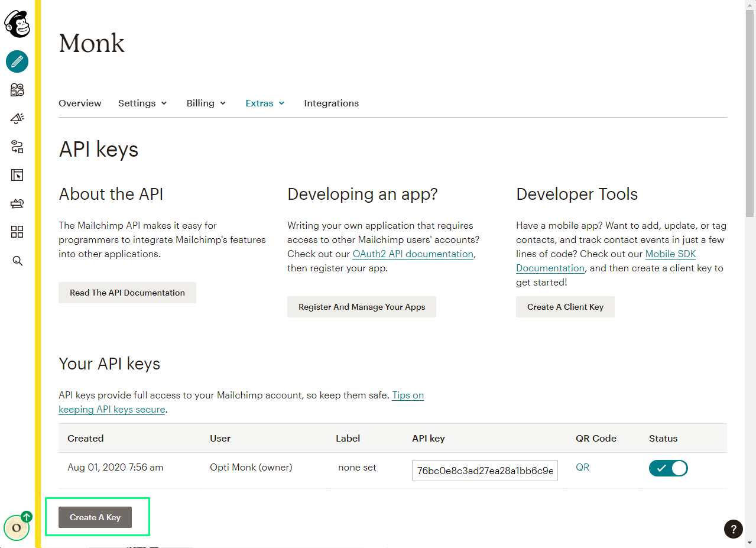Screen dimensions: 756x548
Task: Click the Status column header
Action: click(x=663, y=438)
